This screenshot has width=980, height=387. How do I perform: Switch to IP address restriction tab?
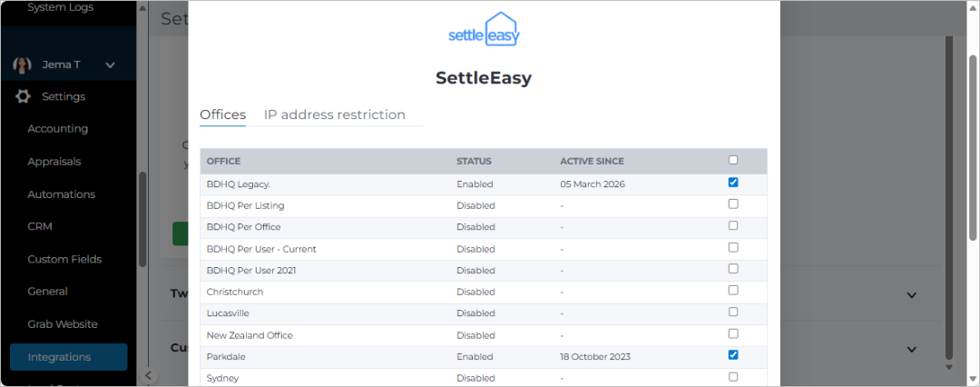pos(334,114)
